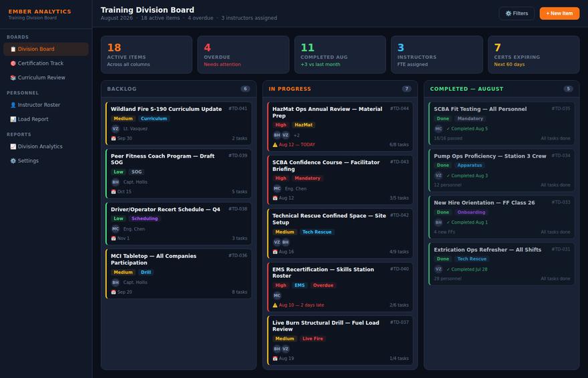Screen dimensions: 588x378
Task: Click BH avatar on Peer Fitness card
Action: tap(116, 182)
